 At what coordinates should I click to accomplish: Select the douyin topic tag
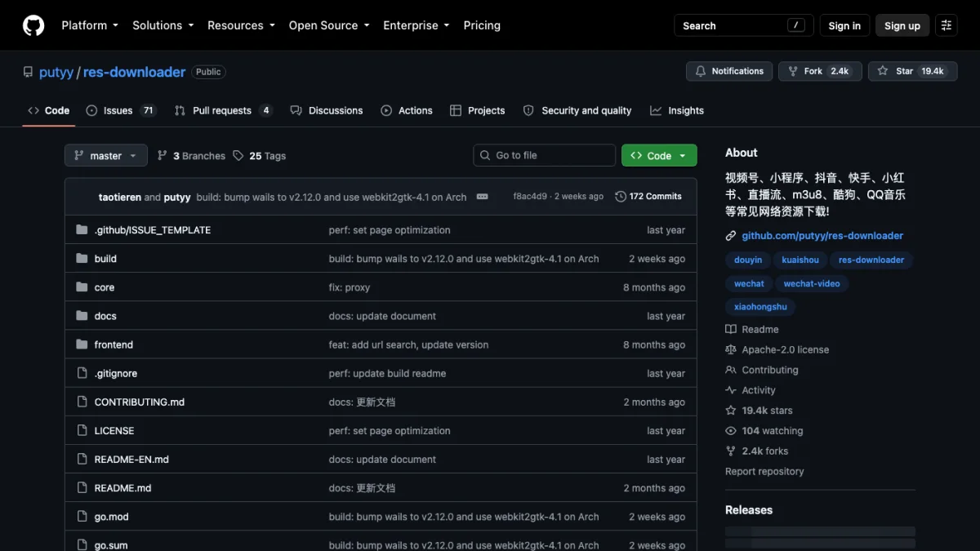click(748, 260)
